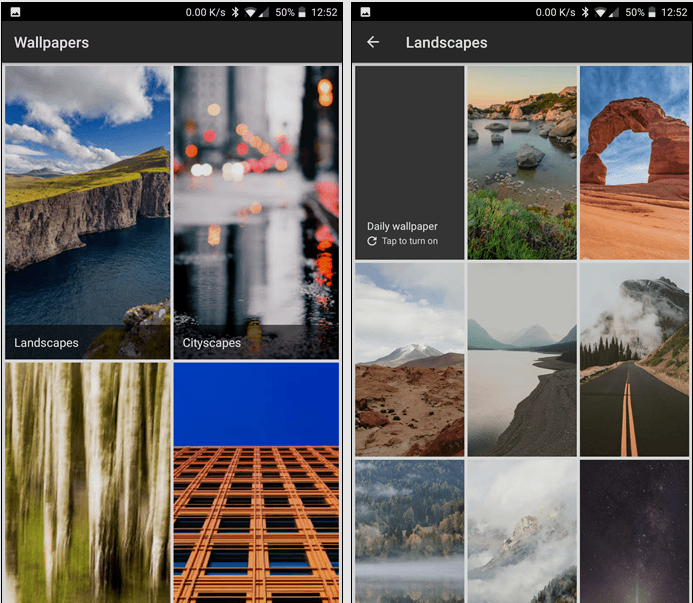Tap the image notification icon in left status bar
Viewport: 693px width, 603px height.
tap(15, 12)
